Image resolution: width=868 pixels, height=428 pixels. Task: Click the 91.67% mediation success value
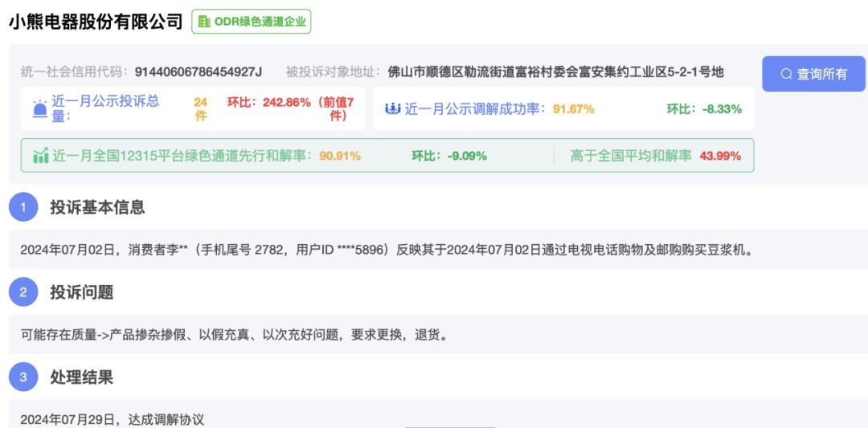click(x=573, y=109)
